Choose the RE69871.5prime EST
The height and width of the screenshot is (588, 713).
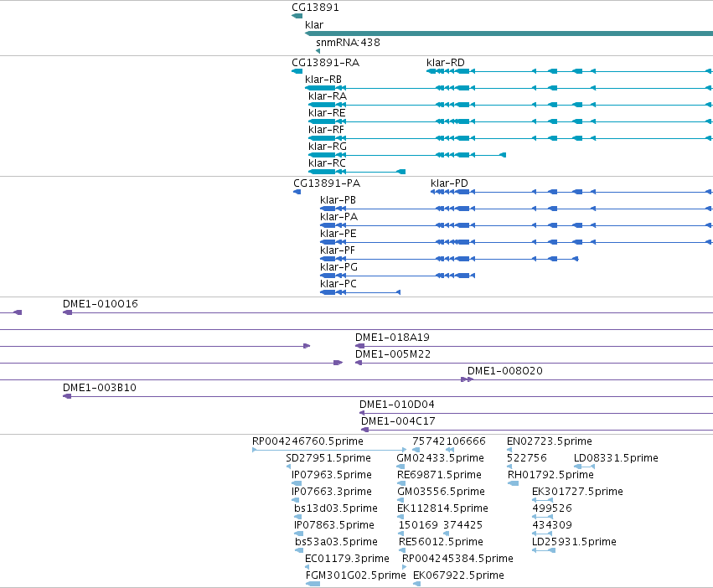click(x=439, y=475)
